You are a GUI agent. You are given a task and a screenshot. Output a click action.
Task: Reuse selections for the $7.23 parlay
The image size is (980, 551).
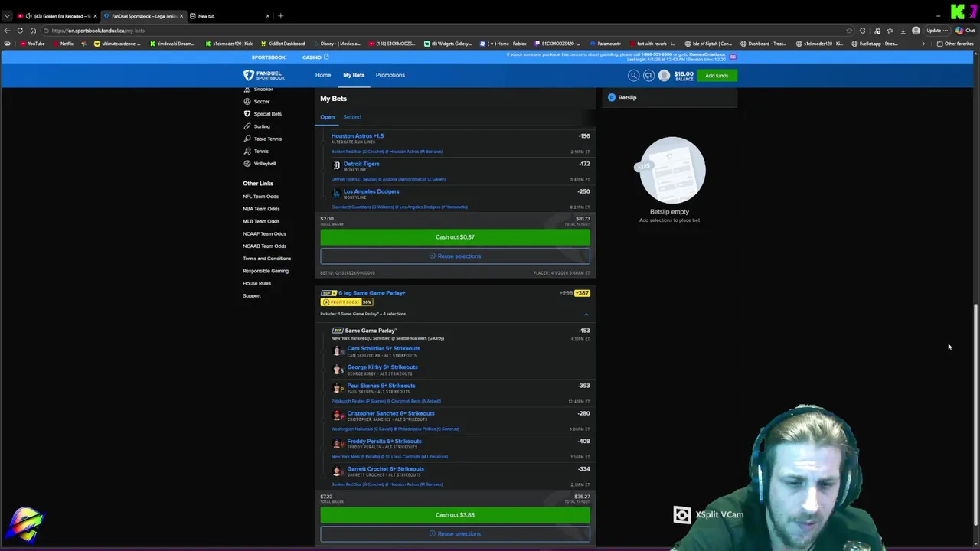[455, 534]
